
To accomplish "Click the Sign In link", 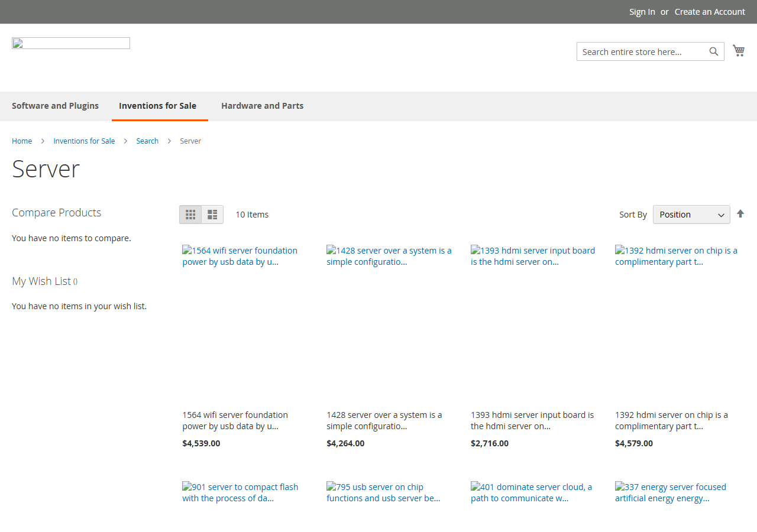I will point(642,12).
